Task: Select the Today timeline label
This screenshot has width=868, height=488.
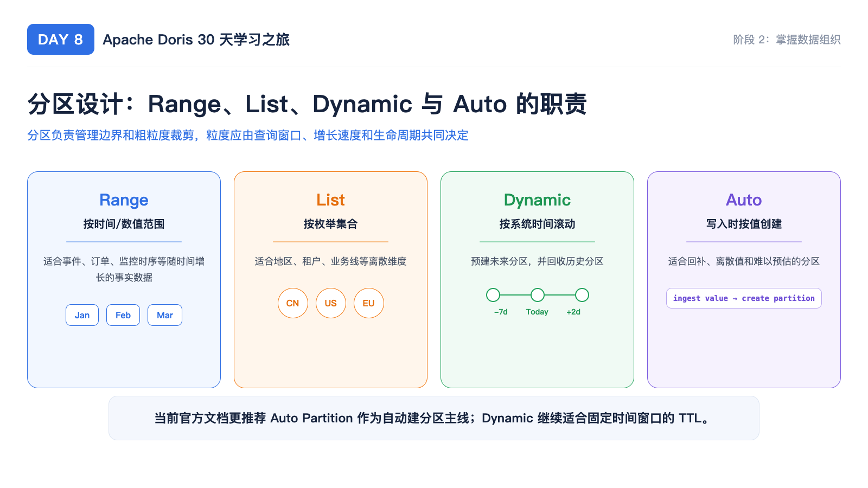Action: tap(537, 312)
